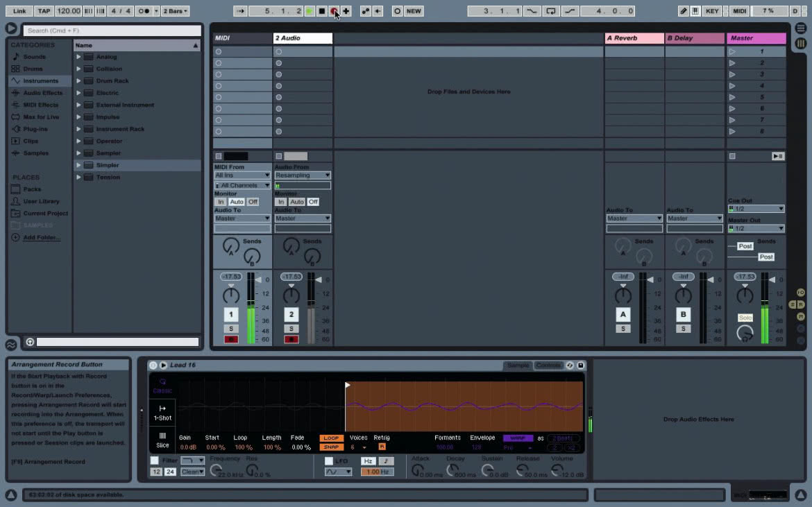Click the TAP tempo button
The width and height of the screenshot is (812, 507).
(44, 11)
